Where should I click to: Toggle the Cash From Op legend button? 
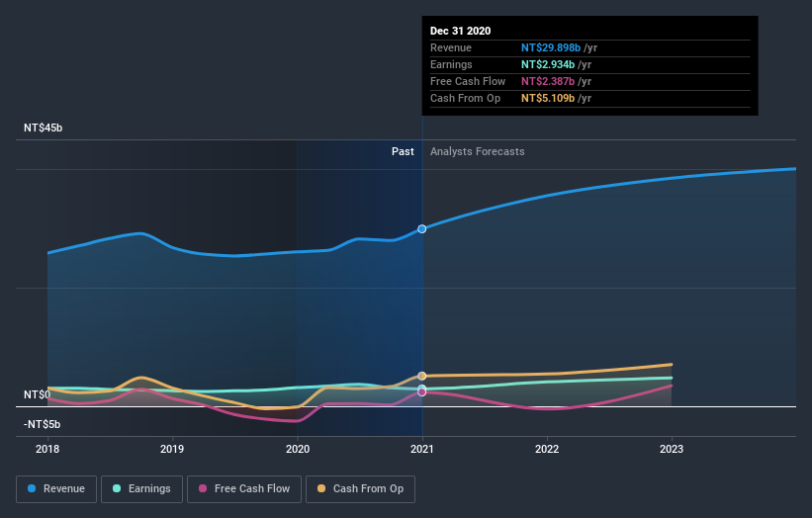pyautogui.click(x=360, y=489)
